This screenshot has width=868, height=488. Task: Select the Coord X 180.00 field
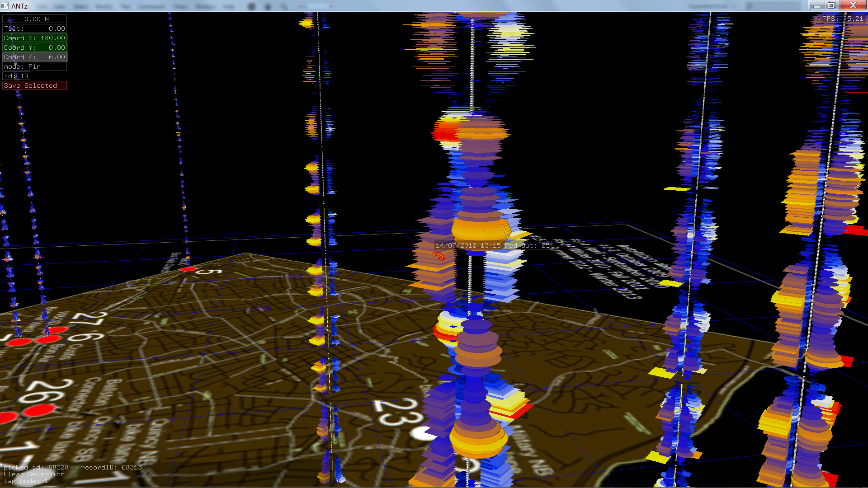point(35,38)
